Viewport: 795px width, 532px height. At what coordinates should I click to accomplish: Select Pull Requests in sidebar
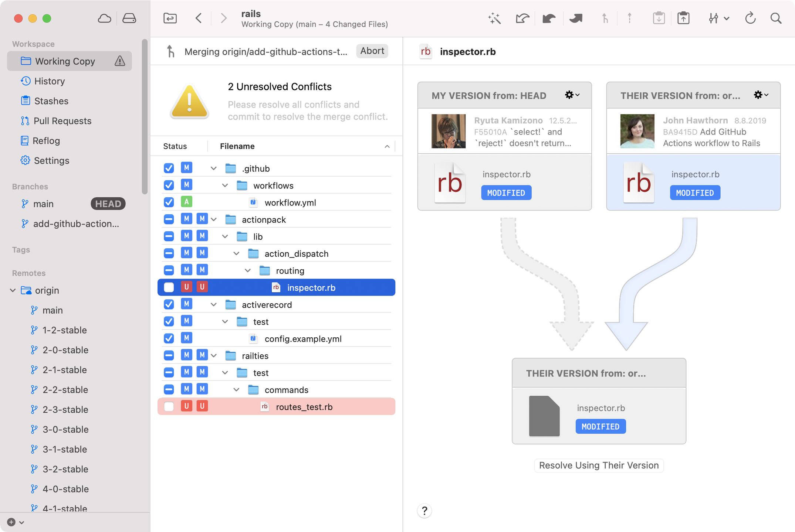pyautogui.click(x=62, y=121)
